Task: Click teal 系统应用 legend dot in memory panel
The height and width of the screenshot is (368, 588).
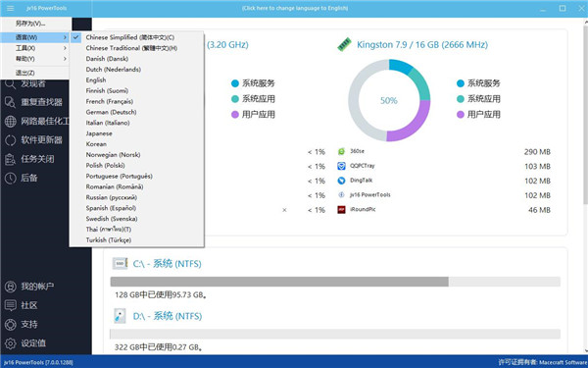Action: pyautogui.click(x=461, y=99)
